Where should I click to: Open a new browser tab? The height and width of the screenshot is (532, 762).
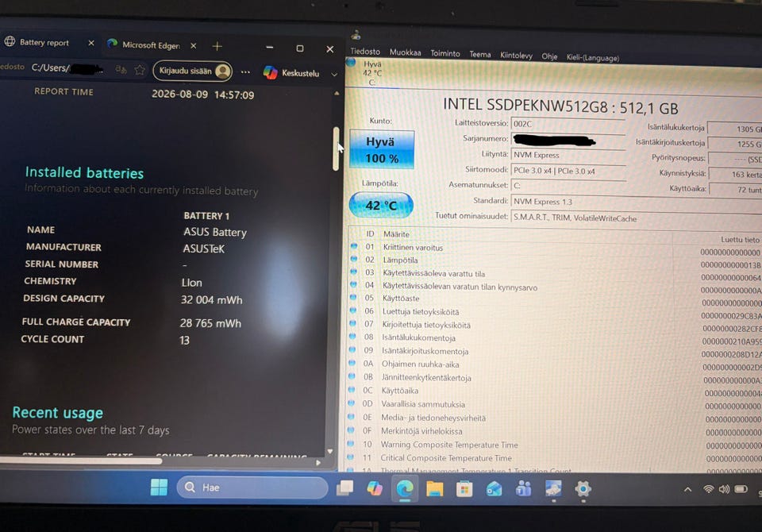coord(217,46)
